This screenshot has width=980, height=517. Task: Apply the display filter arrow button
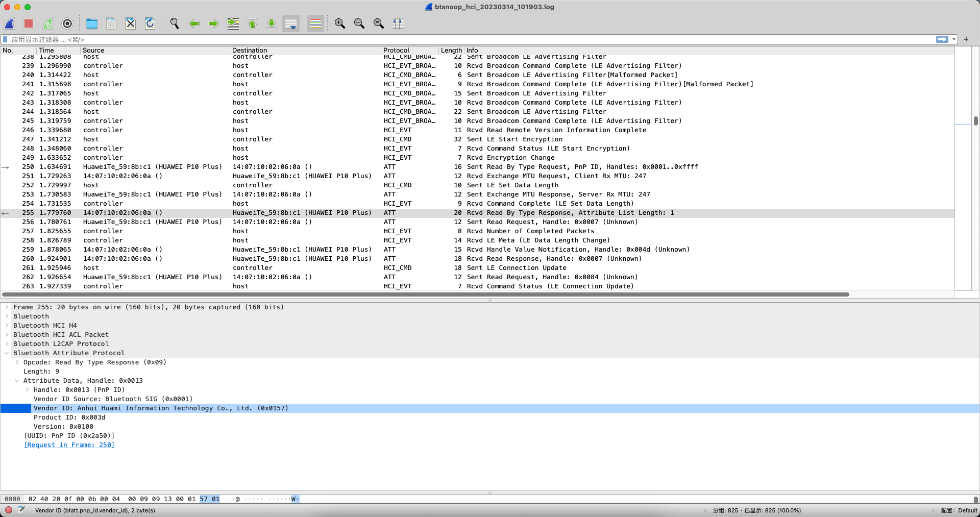point(942,39)
